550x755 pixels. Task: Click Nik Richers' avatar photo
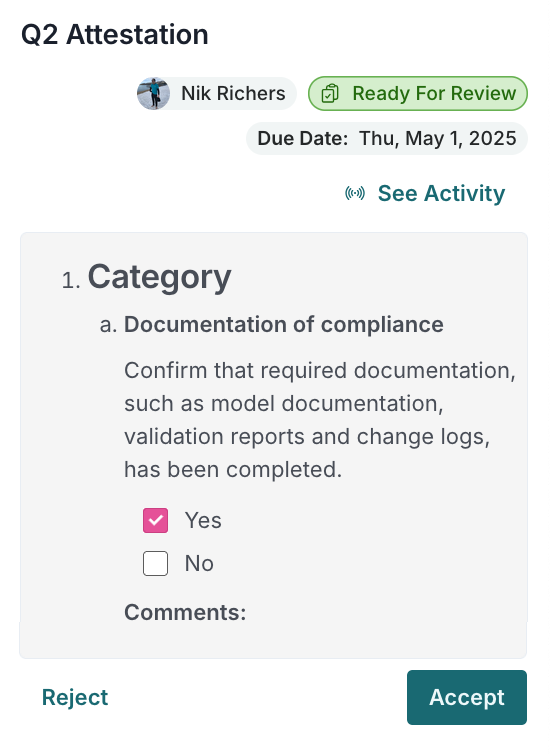tap(153, 93)
